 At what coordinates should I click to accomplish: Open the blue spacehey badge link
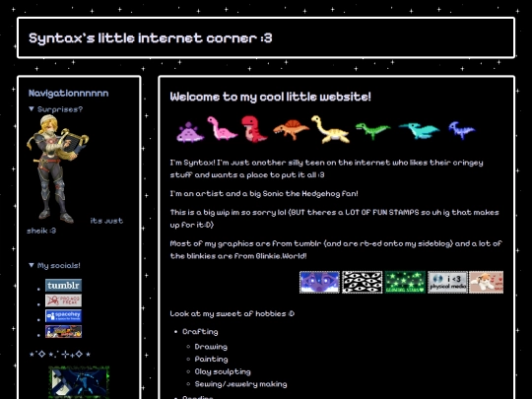(63, 316)
